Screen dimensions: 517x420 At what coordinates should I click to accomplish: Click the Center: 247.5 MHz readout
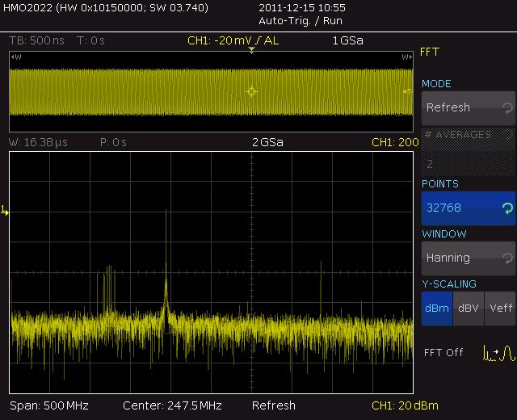coord(172,405)
